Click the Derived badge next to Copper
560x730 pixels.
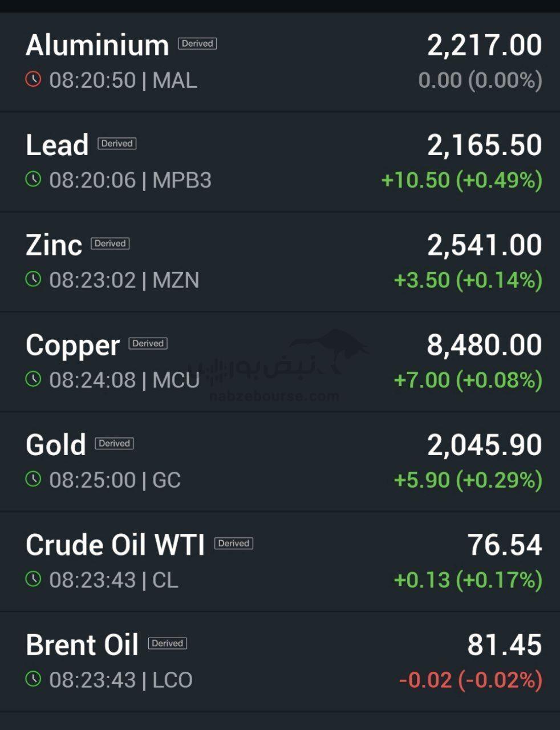click(148, 343)
